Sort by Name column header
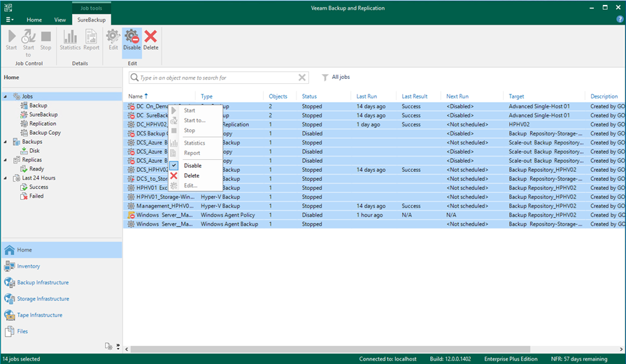 point(160,96)
